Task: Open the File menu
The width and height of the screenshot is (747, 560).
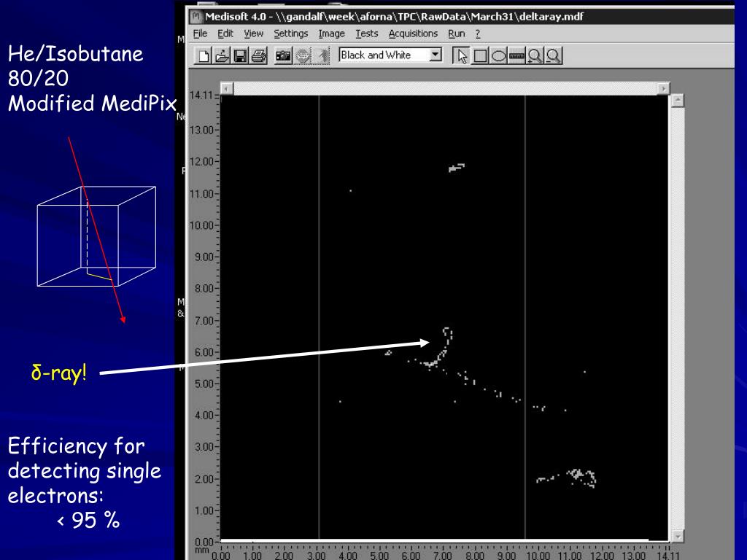Action: tap(200, 34)
